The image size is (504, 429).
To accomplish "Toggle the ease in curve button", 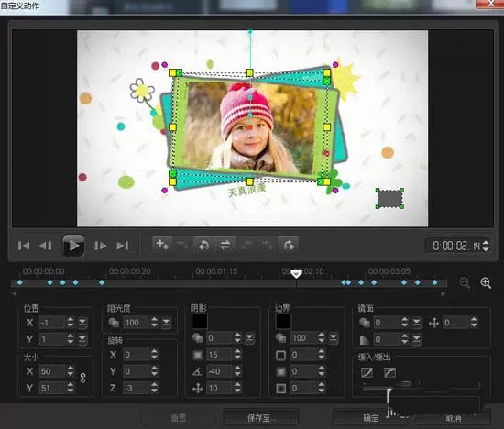I will (367, 372).
